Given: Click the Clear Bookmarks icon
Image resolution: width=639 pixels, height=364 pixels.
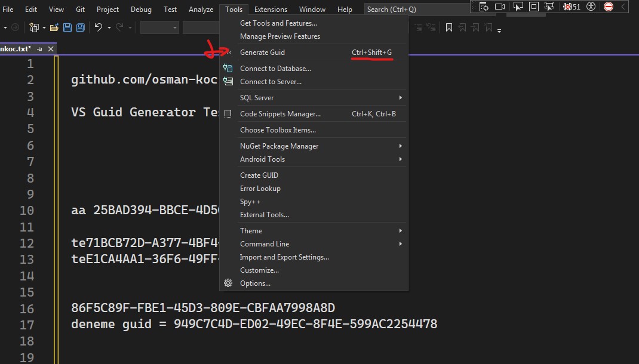Looking at the screenshot, I should (x=489, y=27).
